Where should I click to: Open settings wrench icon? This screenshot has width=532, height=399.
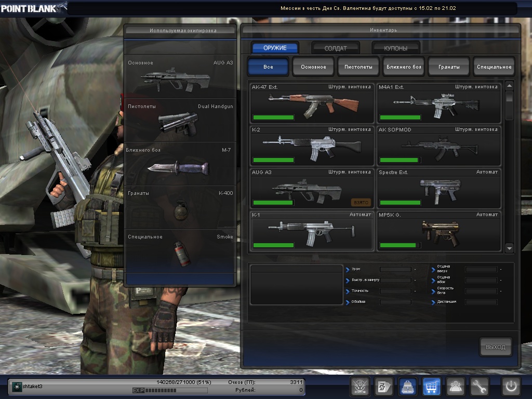coord(479,386)
